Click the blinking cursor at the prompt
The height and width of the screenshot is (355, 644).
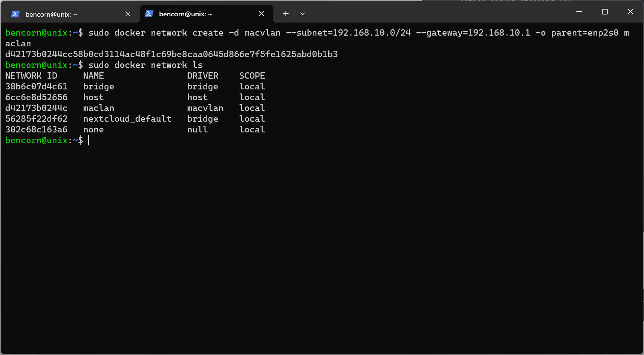pos(88,140)
